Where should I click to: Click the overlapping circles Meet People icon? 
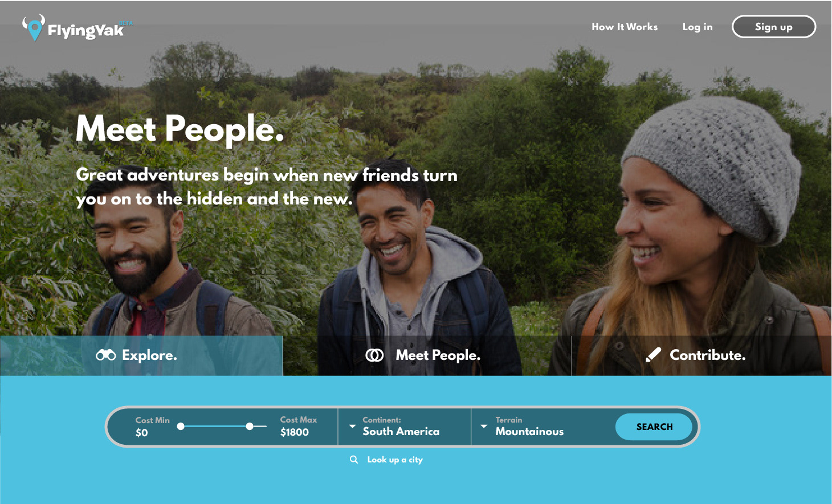point(374,355)
